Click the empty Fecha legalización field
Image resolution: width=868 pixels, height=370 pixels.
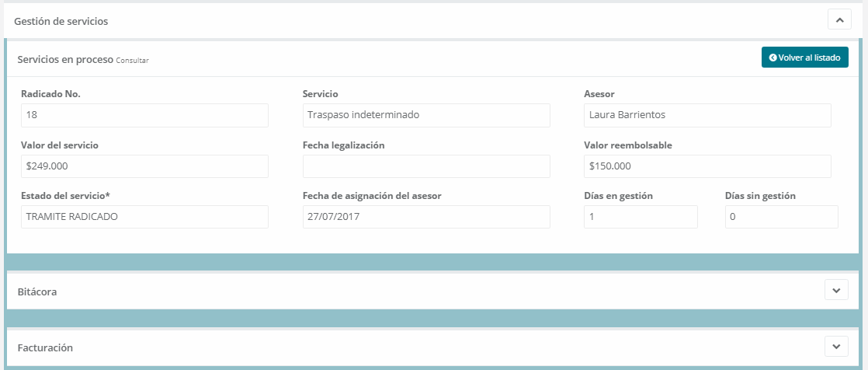pyautogui.click(x=425, y=166)
